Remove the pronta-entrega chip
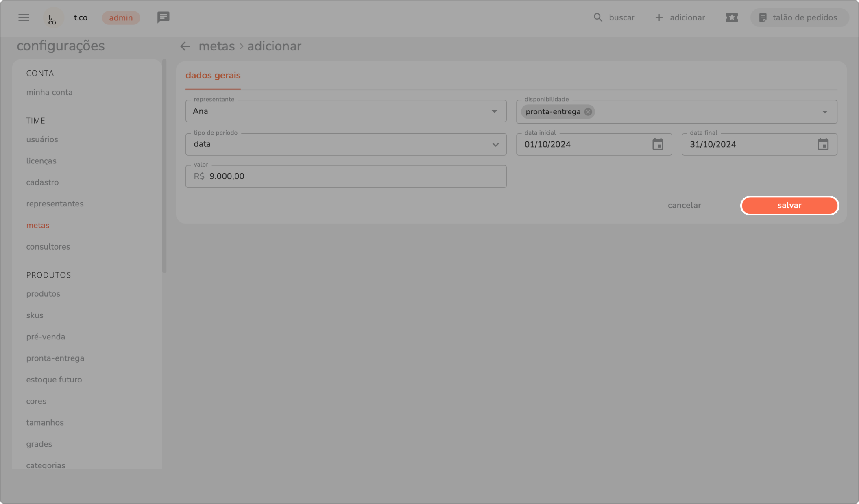 pyautogui.click(x=588, y=112)
